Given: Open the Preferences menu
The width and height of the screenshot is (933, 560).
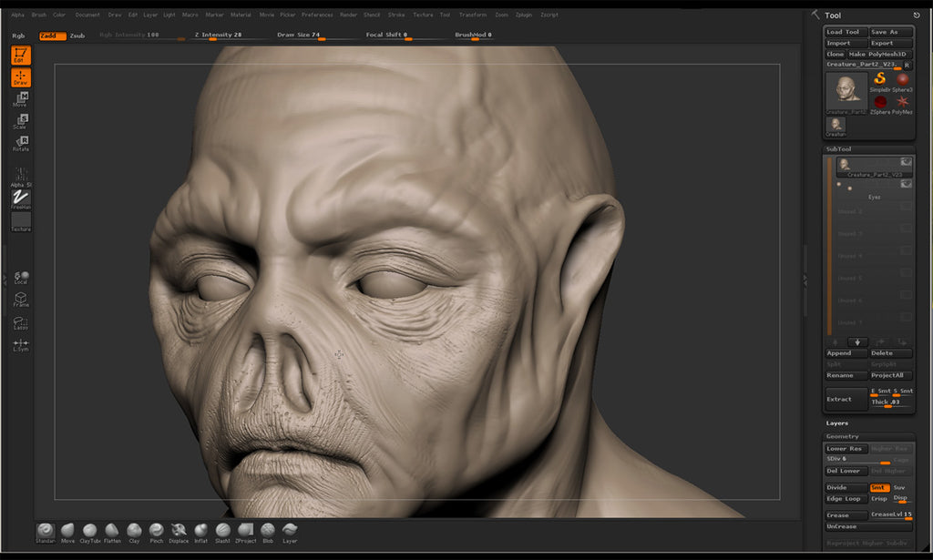Looking at the screenshot, I should point(317,15).
